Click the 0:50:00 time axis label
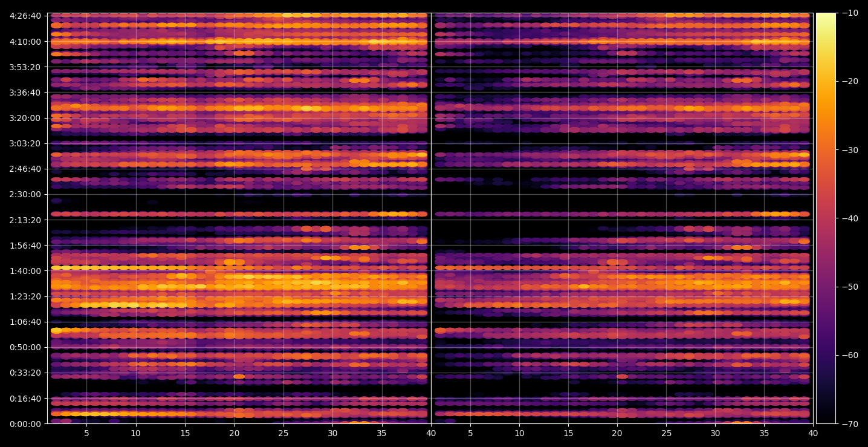The height and width of the screenshot is (447, 868). click(25, 347)
